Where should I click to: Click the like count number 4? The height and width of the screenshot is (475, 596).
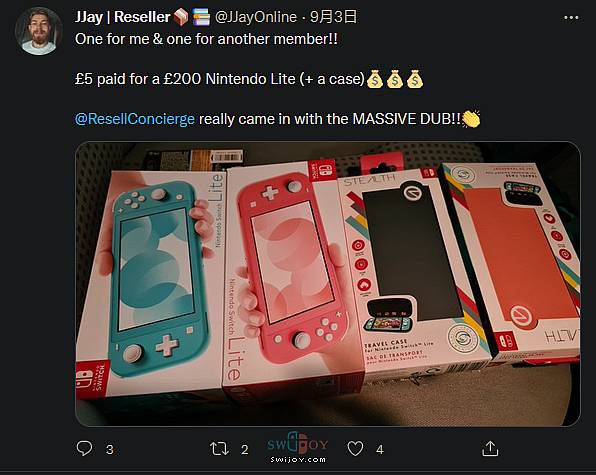[x=380, y=450]
